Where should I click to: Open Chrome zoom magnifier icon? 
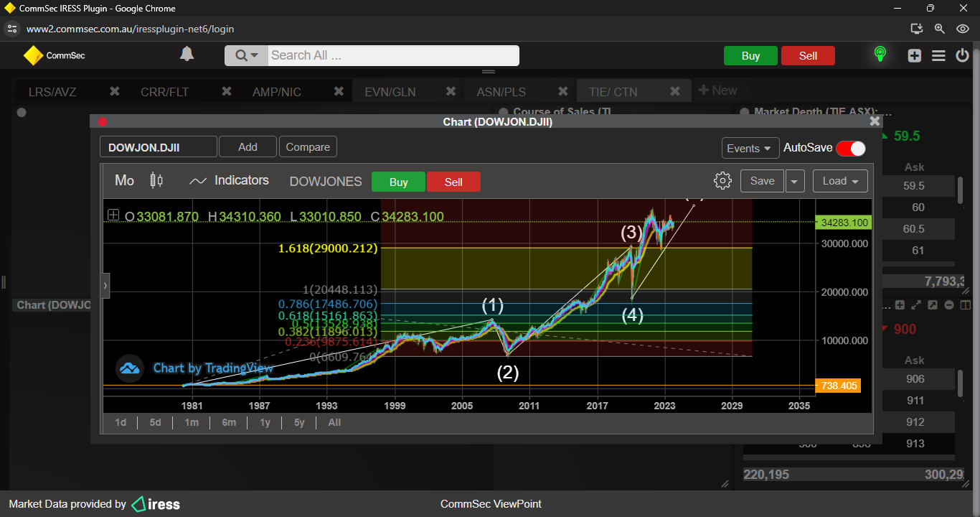[939, 29]
